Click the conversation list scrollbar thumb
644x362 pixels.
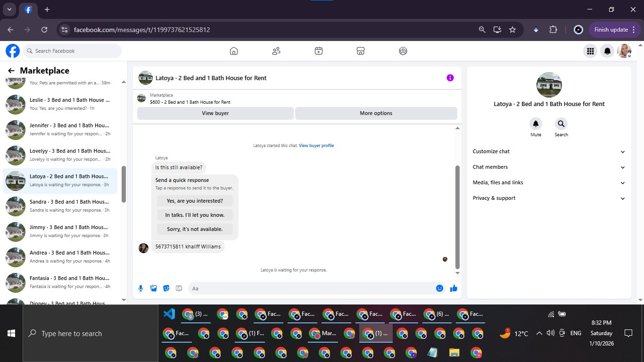[124, 184]
